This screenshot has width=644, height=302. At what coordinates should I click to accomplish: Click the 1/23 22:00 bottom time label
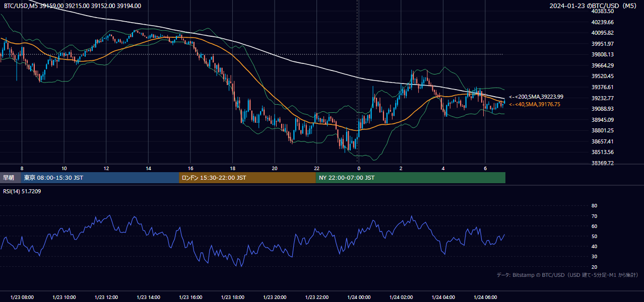(x=316, y=297)
